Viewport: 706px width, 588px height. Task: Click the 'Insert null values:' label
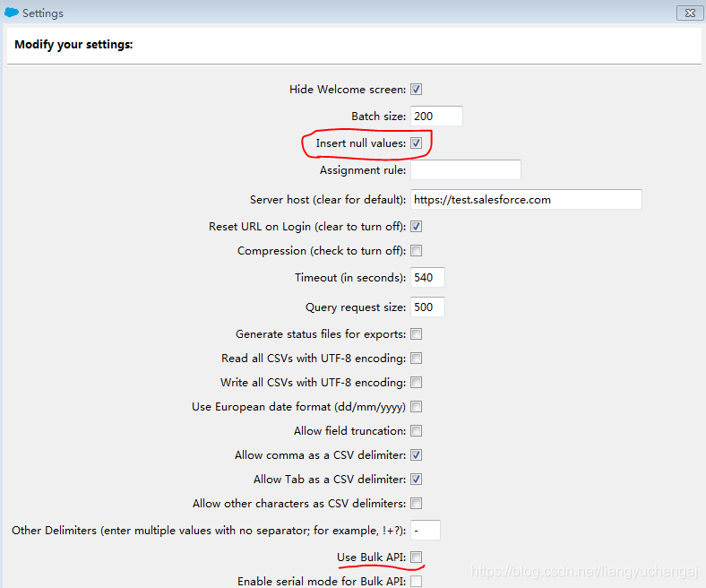pos(361,143)
